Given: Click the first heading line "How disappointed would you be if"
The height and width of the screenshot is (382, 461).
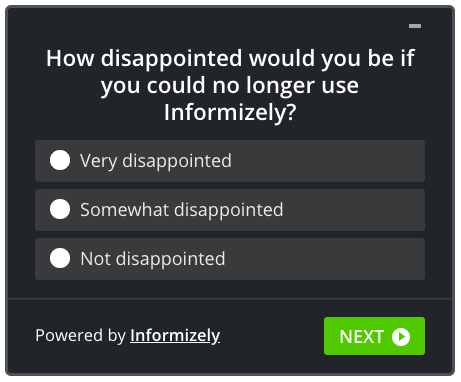Looking at the screenshot, I should pos(230,58).
